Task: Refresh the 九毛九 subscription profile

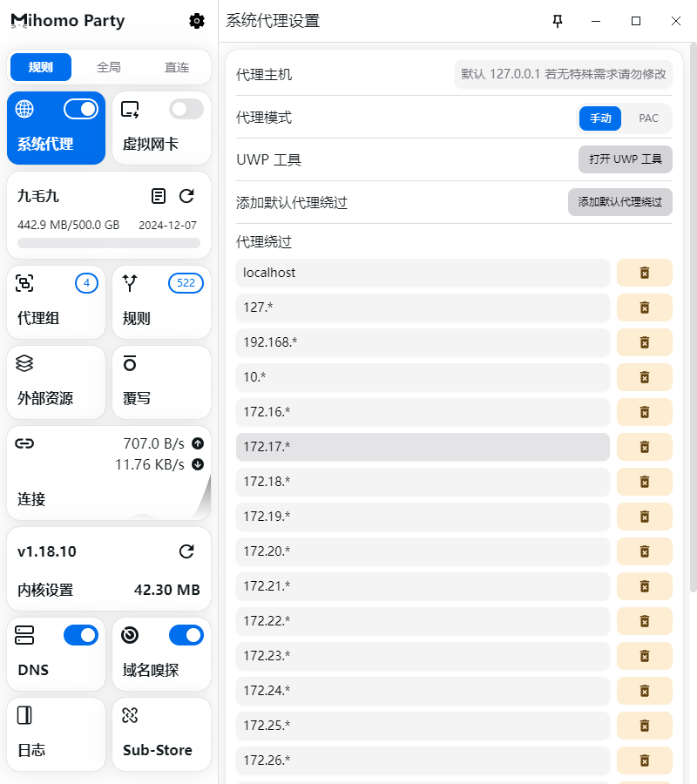Action: tap(186, 196)
